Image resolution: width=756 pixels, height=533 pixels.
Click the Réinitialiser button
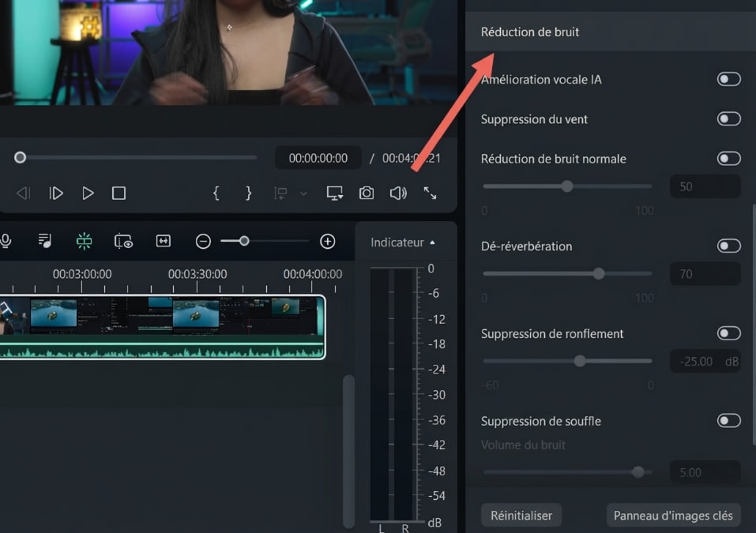pyautogui.click(x=521, y=515)
